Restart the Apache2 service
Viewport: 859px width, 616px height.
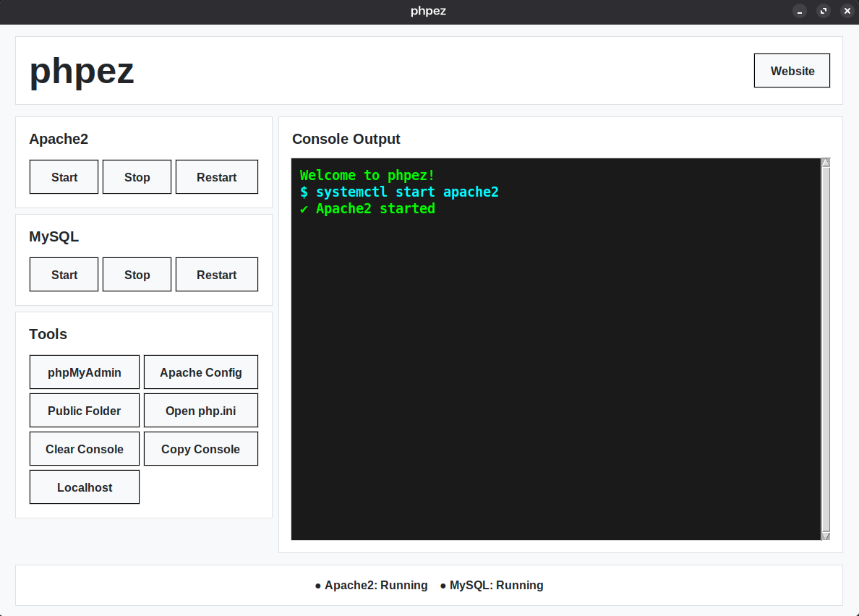pos(216,176)
